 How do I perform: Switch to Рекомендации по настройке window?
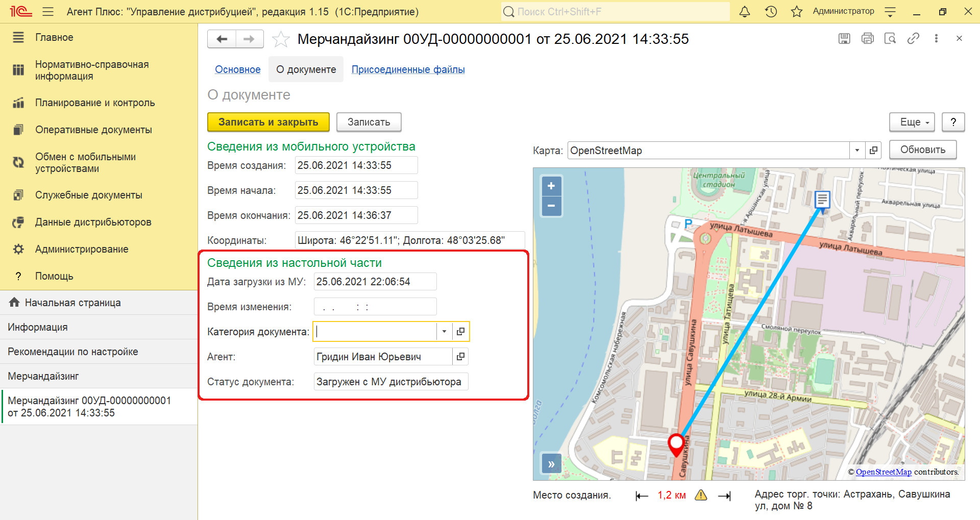99,352
